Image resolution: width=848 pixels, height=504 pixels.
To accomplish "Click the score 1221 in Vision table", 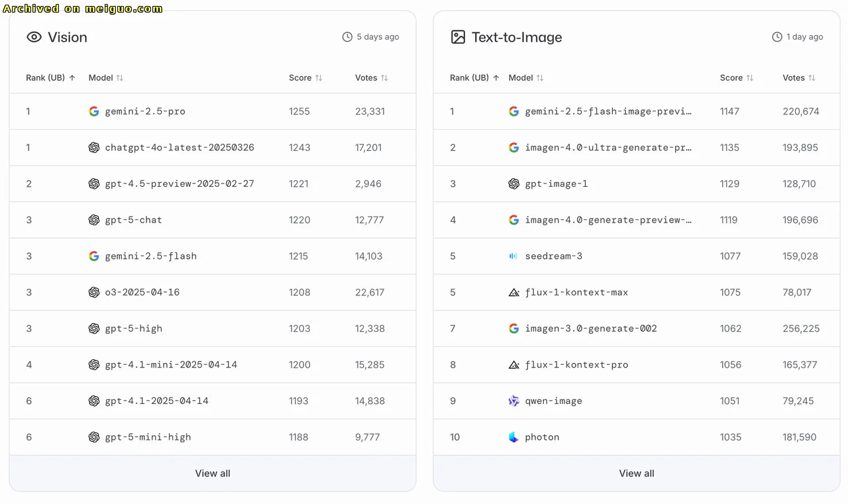I will (299, 183).
